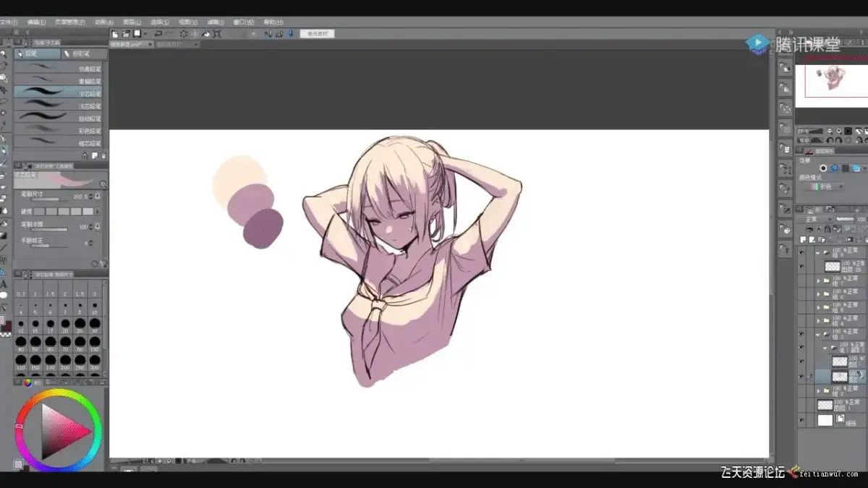Open the Save icon dropdown arrow
The image size is (868, 488).
tap(145, 34)
